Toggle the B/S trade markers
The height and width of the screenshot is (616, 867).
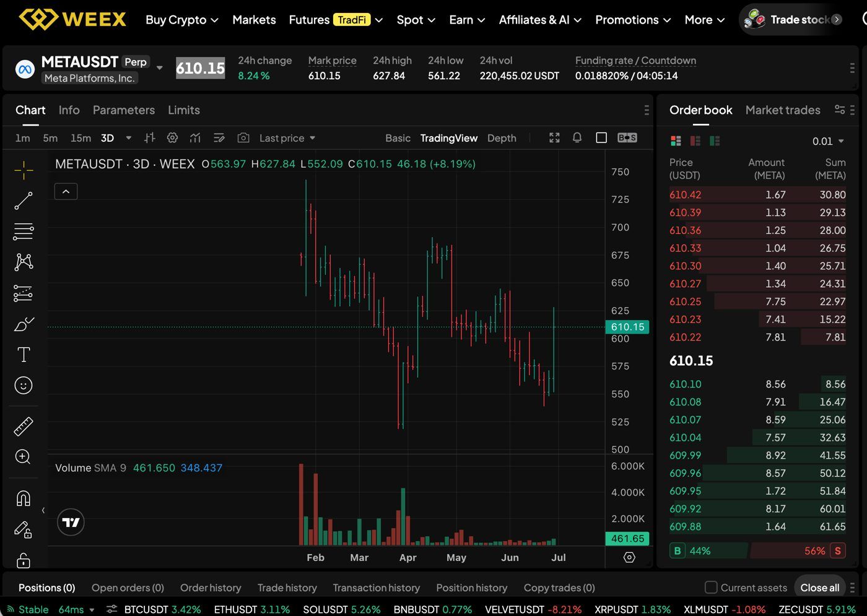tap(627, 137)
